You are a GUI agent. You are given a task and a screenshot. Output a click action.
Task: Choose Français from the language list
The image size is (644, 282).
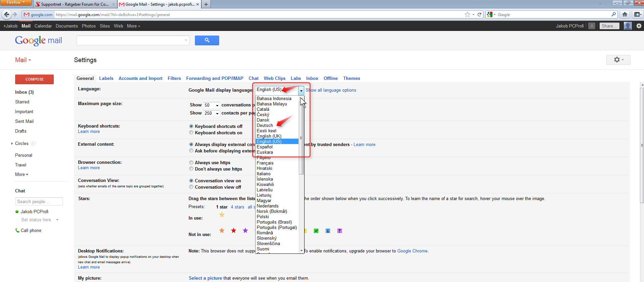point(265,163)
